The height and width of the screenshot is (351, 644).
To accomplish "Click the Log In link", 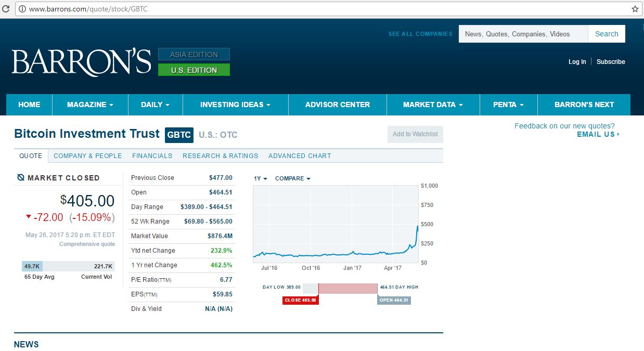I will (x=577, y=62).
